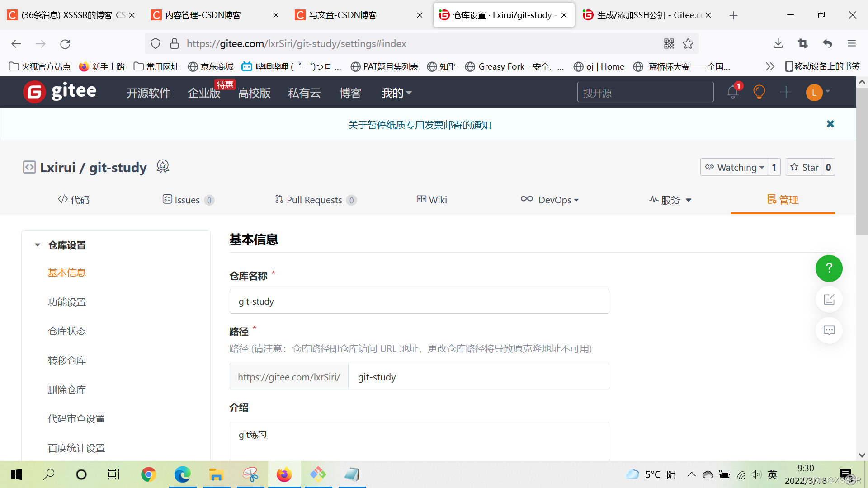Viewport: 868px width, 488px height.
Task: Open the browser downloads icon
Action: pyautogui.click(x=778, y=43)
